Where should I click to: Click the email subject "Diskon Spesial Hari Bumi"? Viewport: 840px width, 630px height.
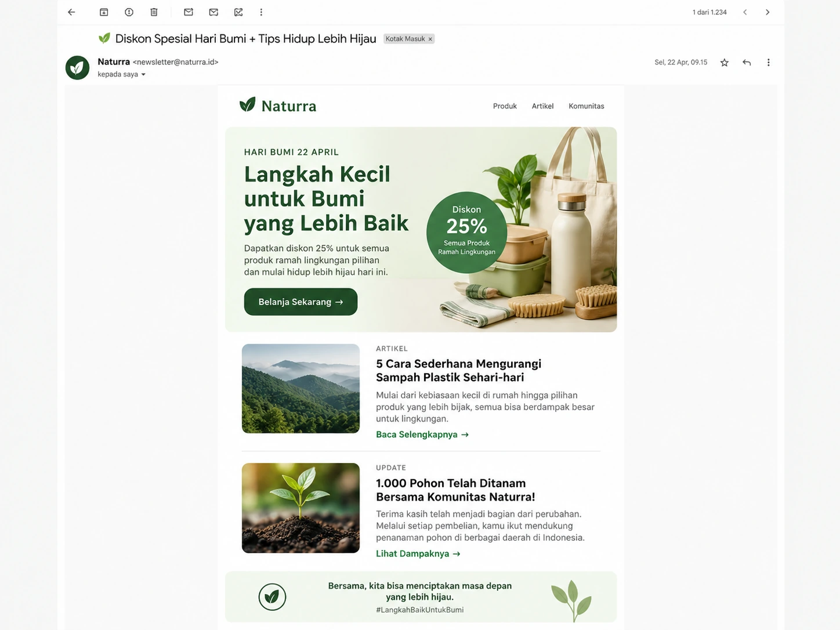tap(246, 39)
